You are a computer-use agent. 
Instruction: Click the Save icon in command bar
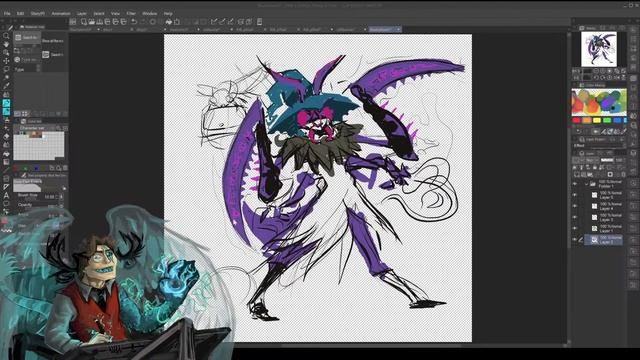click(99, 22)
